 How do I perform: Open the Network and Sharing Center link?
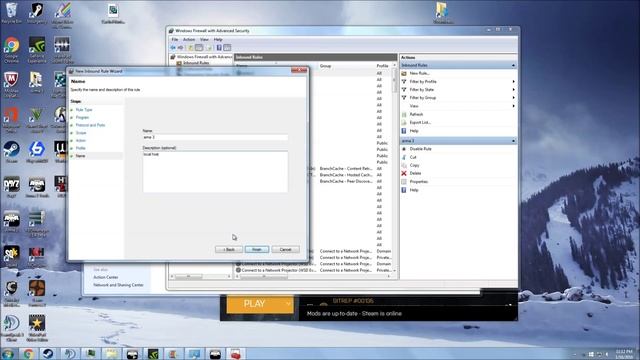118,285
